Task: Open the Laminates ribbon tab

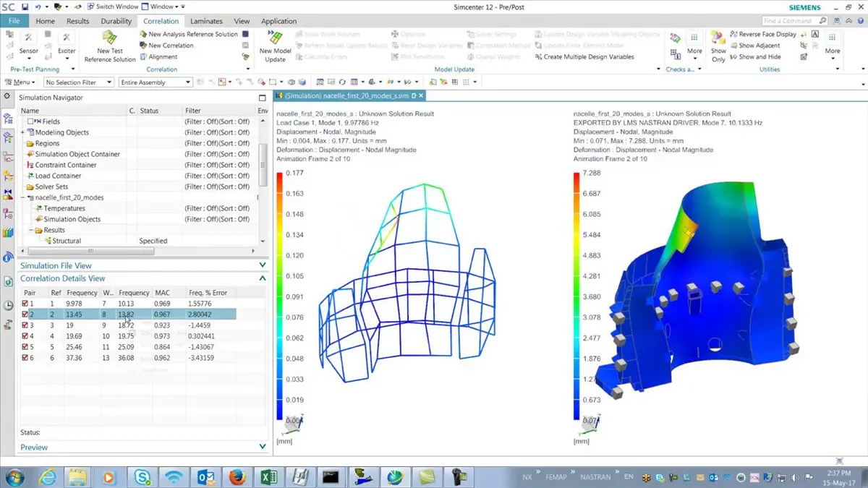Action: [x=205, y=21]
